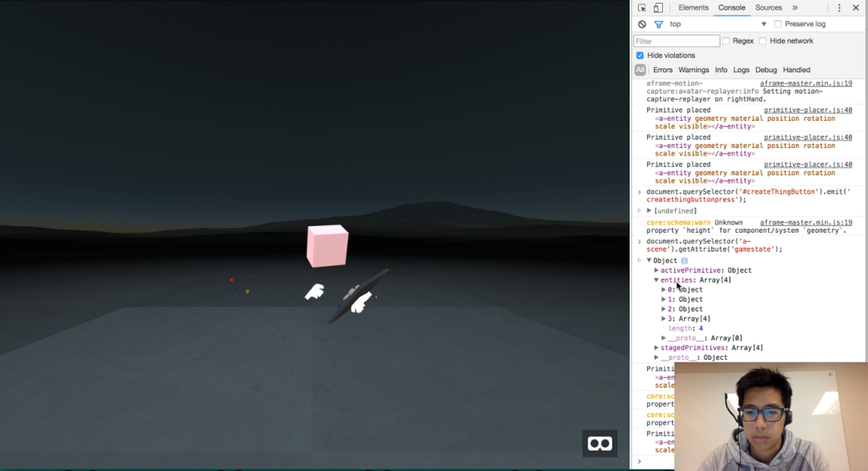Viewport: 868px width, 471px height.
Task: Expand the stagedPrimitives Array[4] property
Action: (656, 347)
